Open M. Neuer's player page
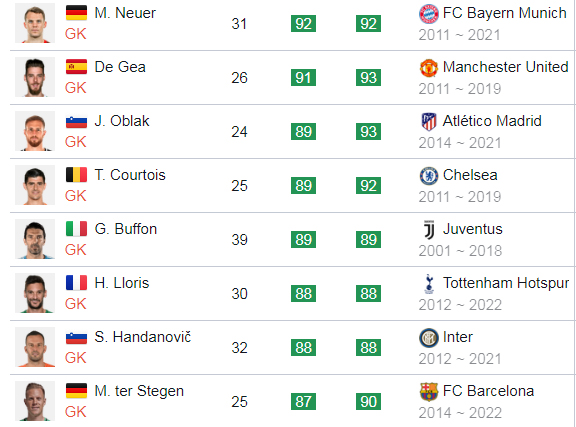 tap(125, 13)
